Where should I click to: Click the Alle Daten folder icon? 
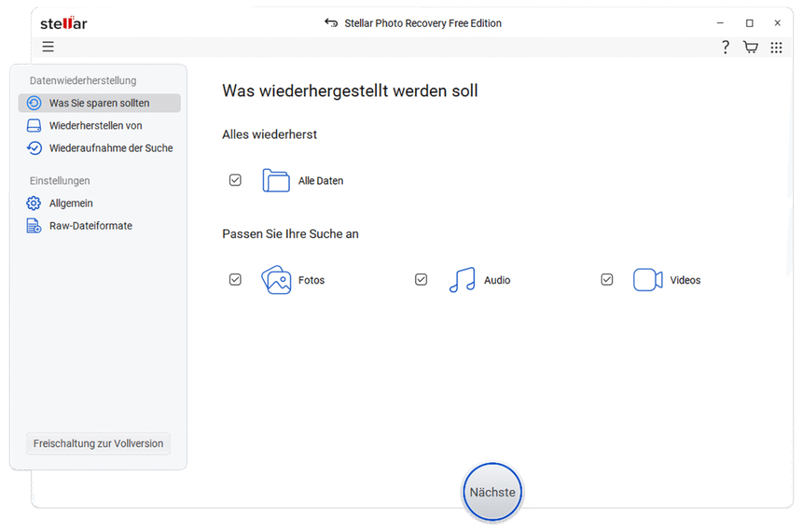[275, 180]
